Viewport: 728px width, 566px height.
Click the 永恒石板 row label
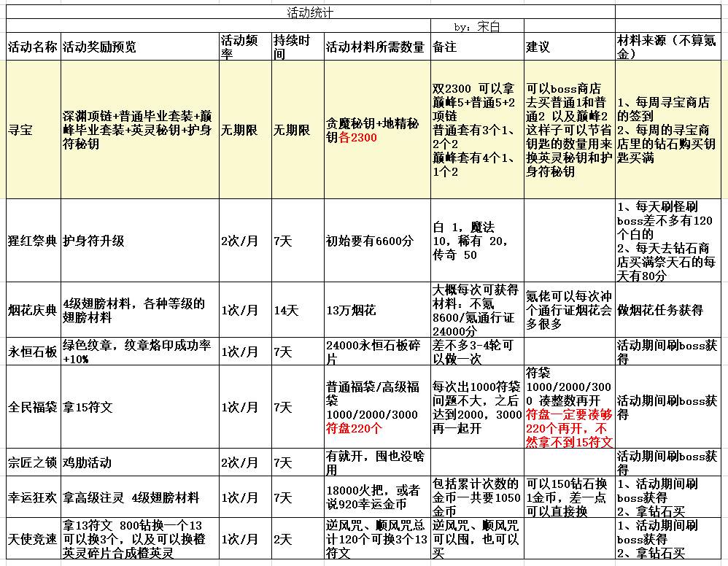tap(33, 353)
